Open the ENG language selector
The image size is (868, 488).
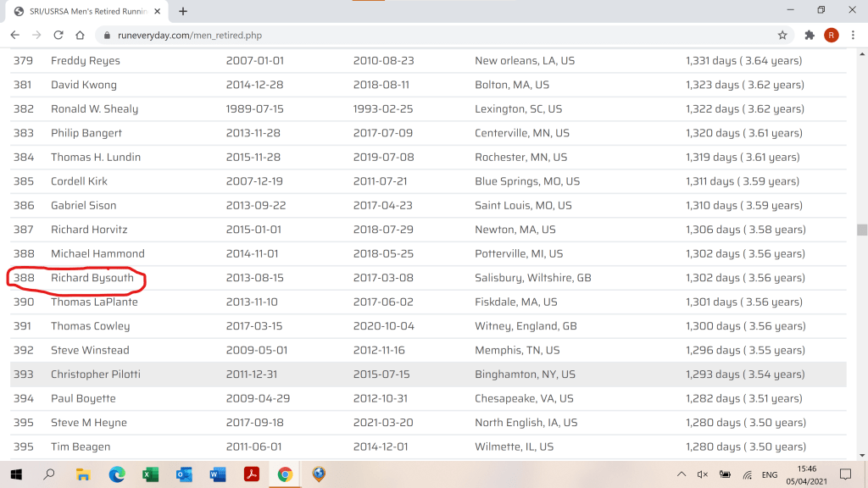click(770, 474)
